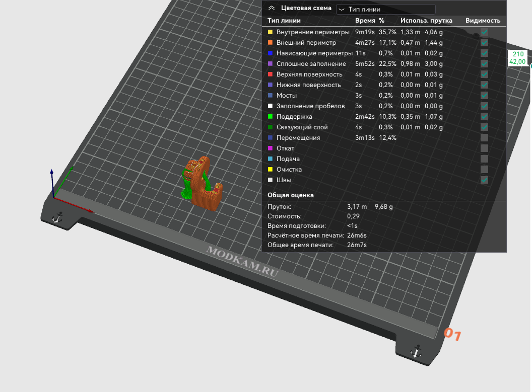532x392 pixels.
Task: Click the orange plate number 01 label
Action: (x=452, y=334)
